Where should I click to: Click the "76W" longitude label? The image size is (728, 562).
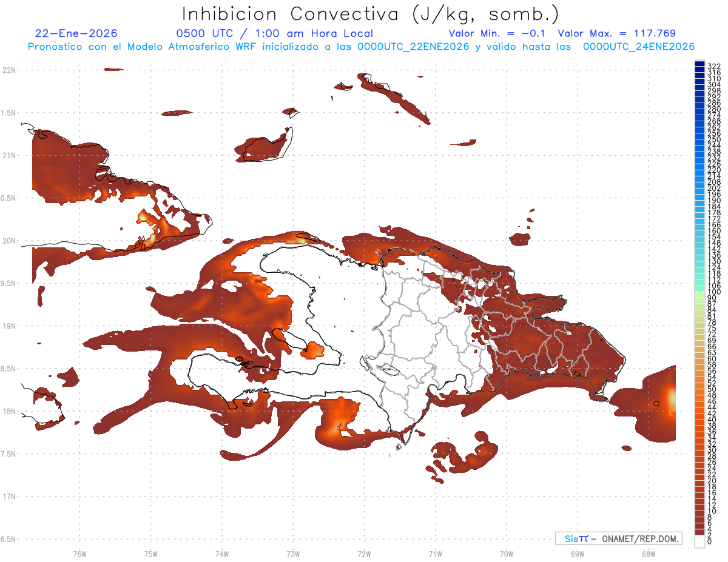pyautogui.click(x=79, y=554)
